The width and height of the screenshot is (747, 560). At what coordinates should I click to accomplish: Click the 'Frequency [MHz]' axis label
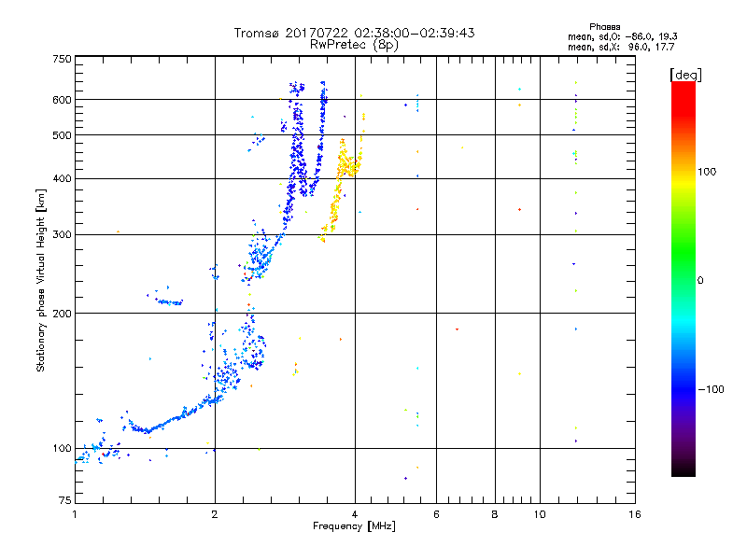pos(354,525)
